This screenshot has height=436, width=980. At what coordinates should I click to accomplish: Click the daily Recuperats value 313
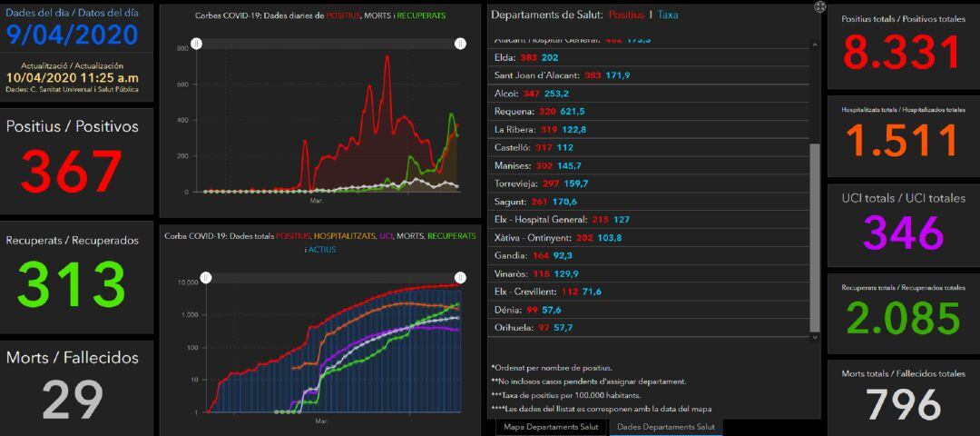[71, 282]
